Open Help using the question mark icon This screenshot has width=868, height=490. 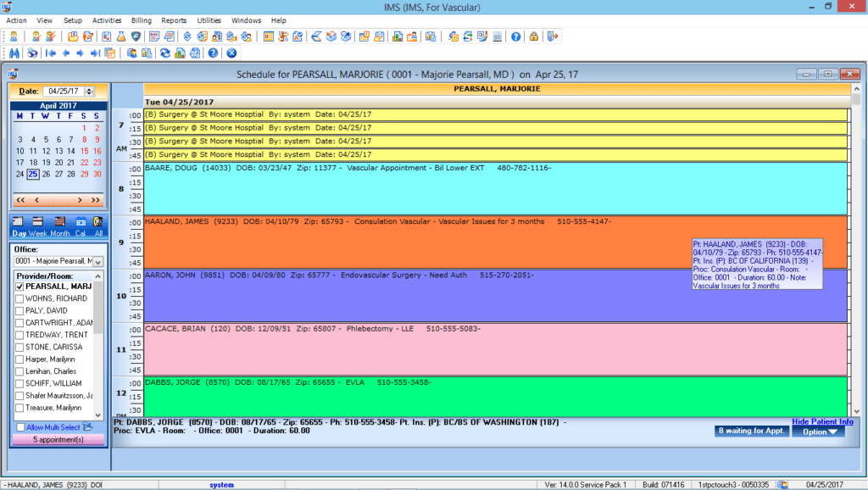(214, 53)
